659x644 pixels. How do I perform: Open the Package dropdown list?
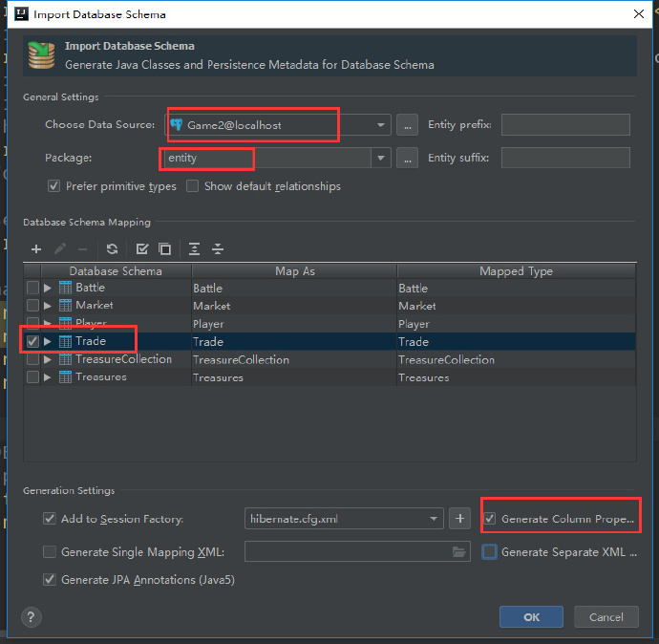tap(381, 159)
